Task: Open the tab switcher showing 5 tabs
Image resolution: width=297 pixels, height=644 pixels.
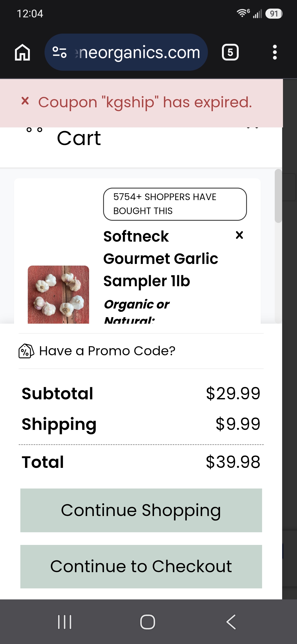Action: point(230,52)
